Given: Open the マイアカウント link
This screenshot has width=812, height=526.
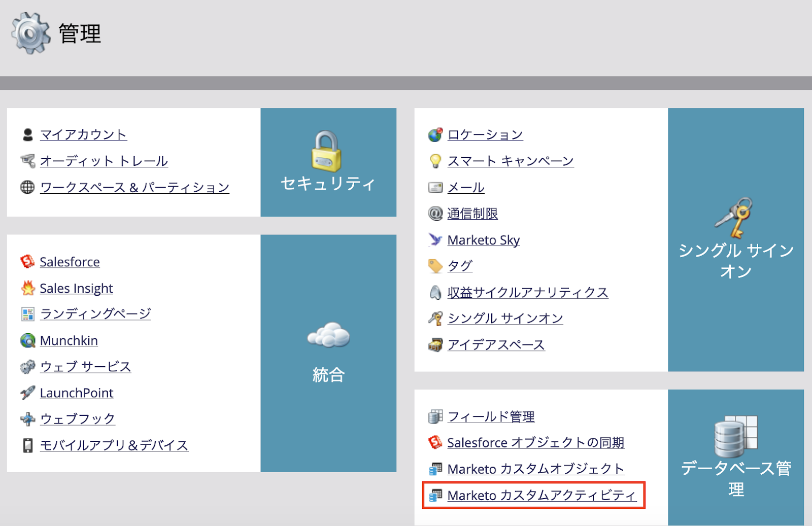Looking at the screenshot, I should (x=83, y=134).
